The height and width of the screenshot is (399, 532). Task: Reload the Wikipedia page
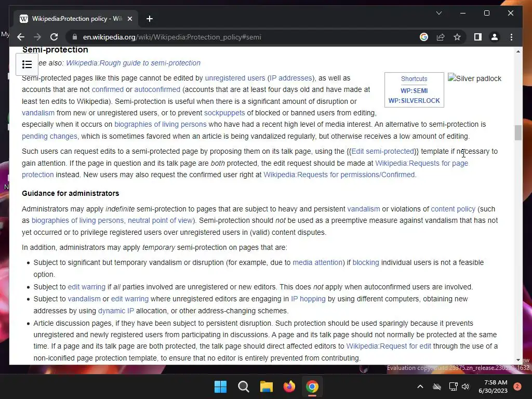pyautogui.click(x=54, y=37)
